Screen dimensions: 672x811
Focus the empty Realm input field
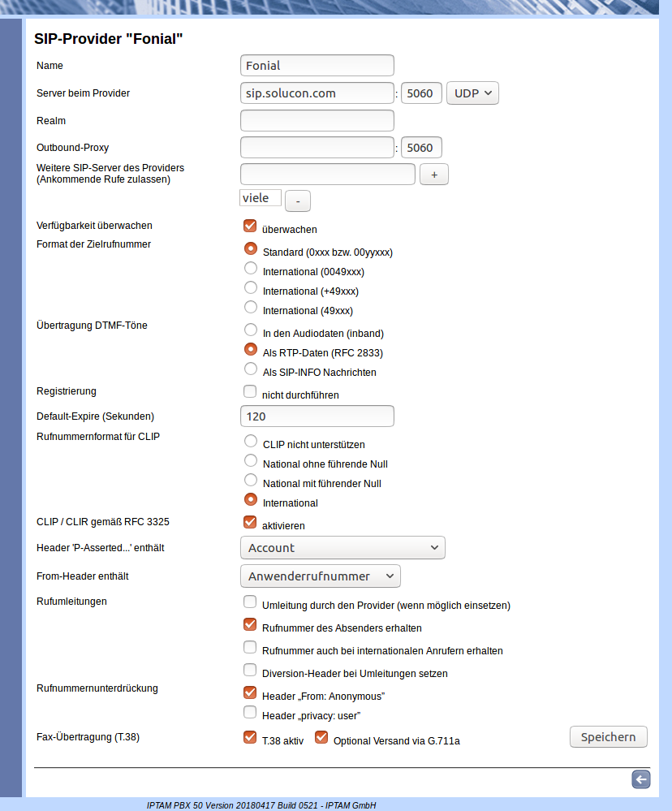point(317,121)
